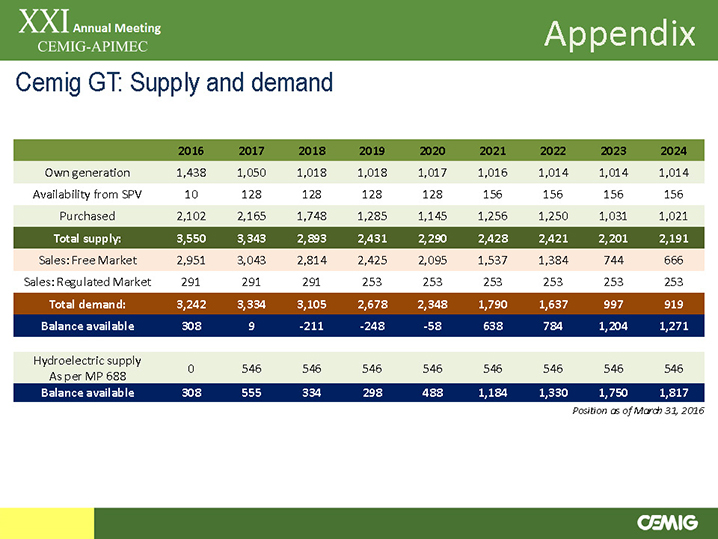Select the '2016' column header

[191, 151]
